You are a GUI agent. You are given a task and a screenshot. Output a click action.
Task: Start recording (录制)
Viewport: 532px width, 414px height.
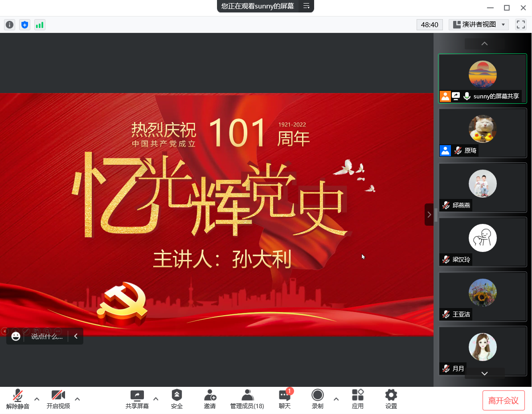318,399
